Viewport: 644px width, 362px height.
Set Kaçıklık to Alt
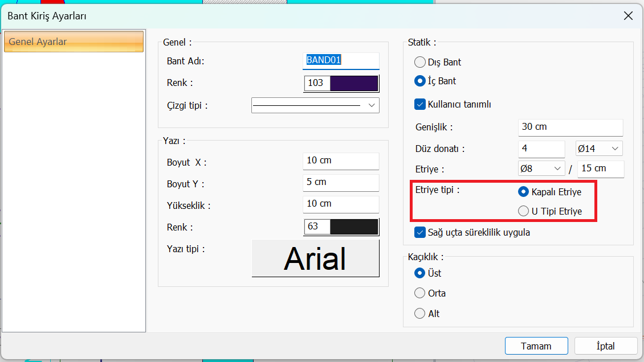tap(420, 314)
